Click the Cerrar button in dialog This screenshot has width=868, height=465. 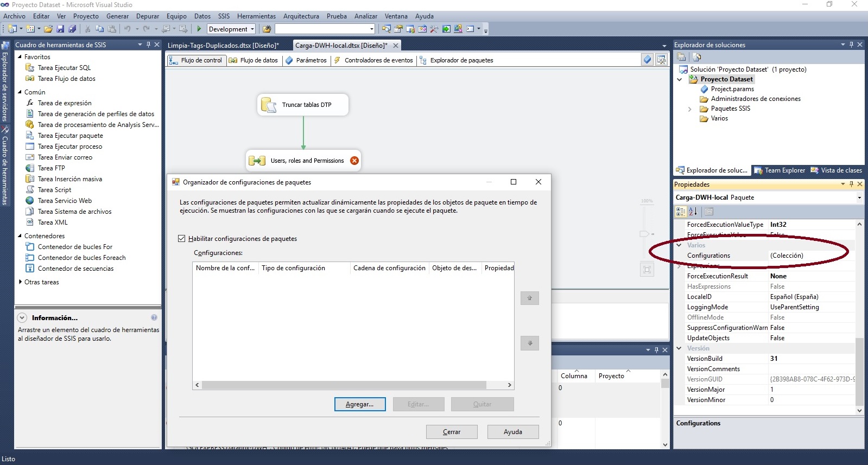coord(451,432)
